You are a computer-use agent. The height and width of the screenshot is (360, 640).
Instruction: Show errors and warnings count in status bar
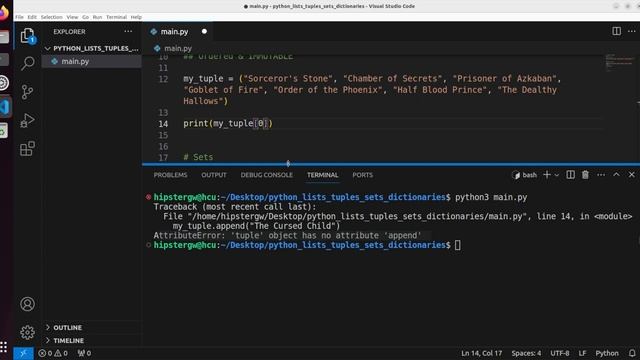tap(53, 353)
